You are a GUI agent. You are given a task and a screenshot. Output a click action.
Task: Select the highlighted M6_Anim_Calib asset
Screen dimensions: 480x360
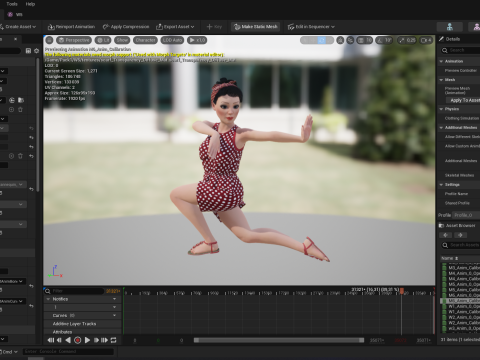pos(461,301)
